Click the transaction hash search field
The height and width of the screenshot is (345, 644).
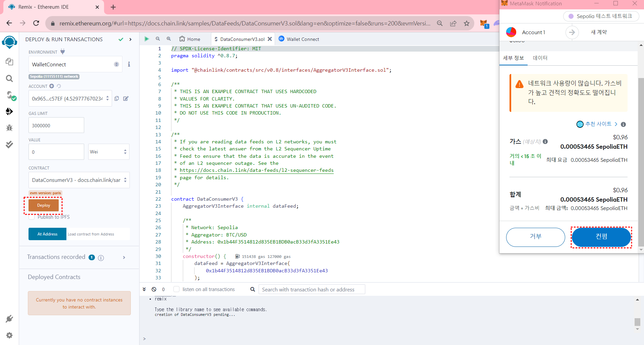click(312, 289)
